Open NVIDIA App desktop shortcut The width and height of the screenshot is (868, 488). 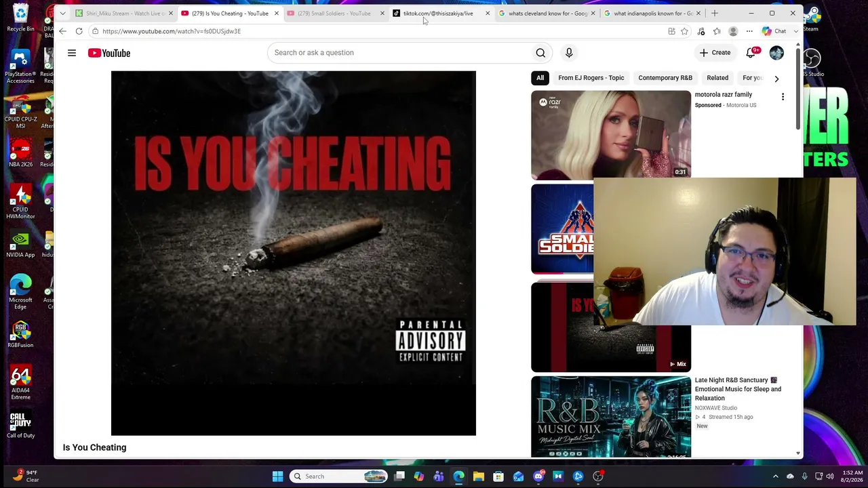(x=20, y=244)
